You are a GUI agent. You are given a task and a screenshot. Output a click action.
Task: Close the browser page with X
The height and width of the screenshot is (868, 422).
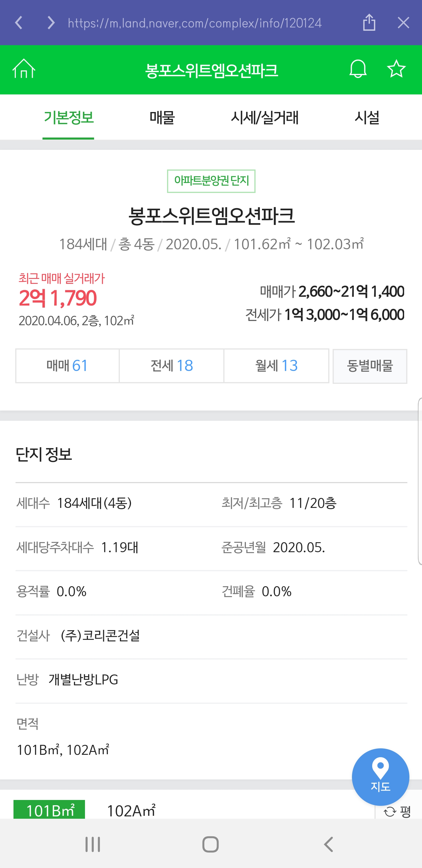(x=403, y=23)
